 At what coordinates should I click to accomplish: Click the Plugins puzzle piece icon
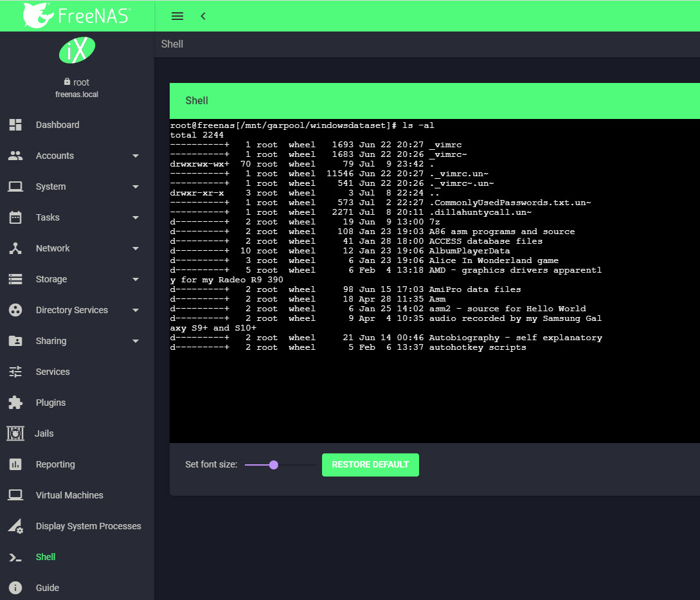point(15,403)
